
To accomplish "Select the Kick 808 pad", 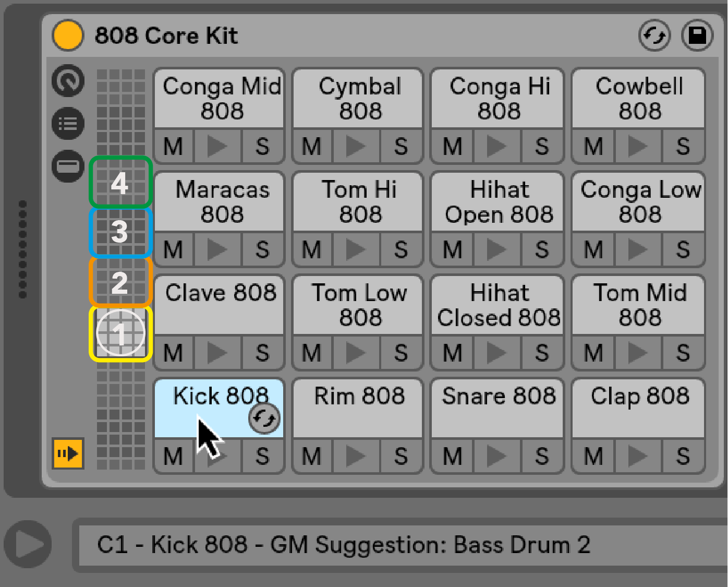I will pos(219,409).
